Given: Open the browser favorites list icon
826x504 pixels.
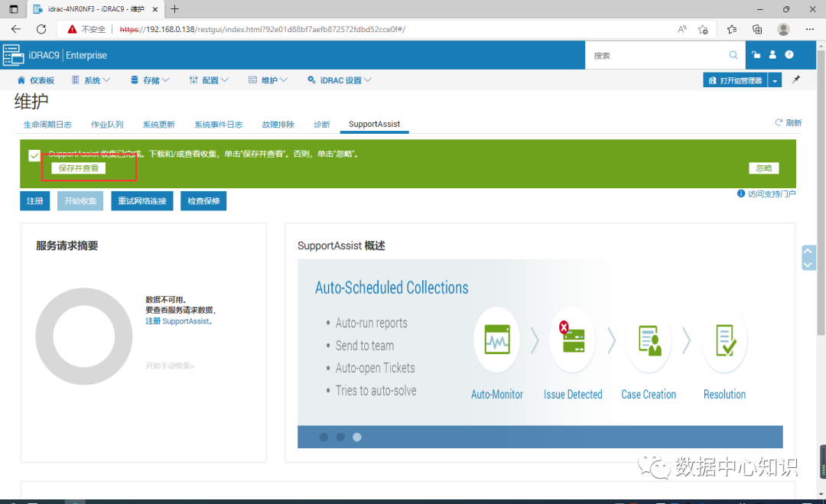Looking at the screenshot, I should coord(732,29).
